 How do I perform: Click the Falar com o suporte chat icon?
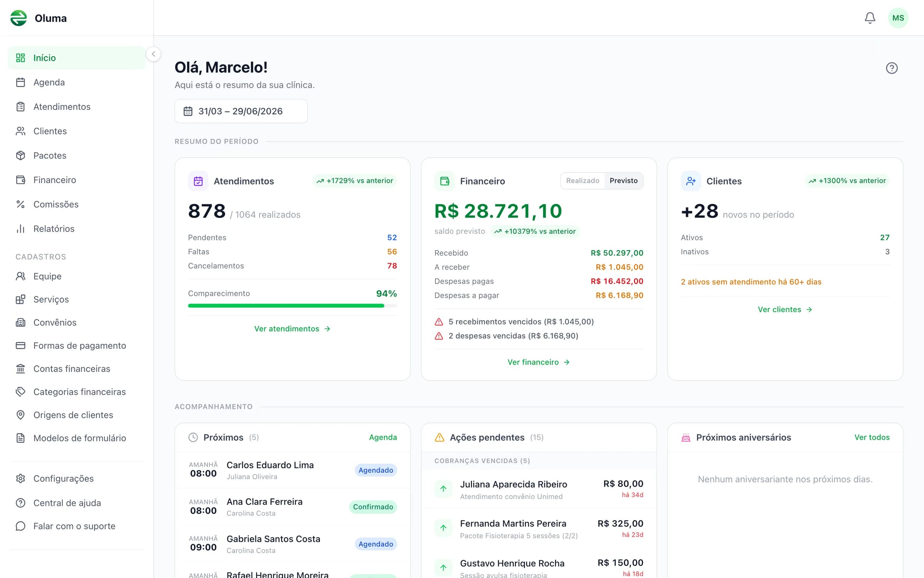20,526
